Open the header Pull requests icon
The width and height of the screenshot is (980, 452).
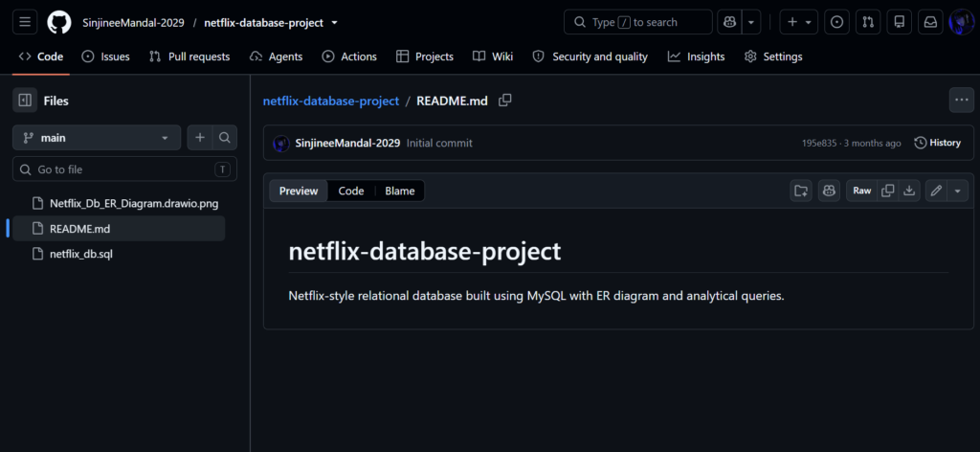tap(868, 22)
